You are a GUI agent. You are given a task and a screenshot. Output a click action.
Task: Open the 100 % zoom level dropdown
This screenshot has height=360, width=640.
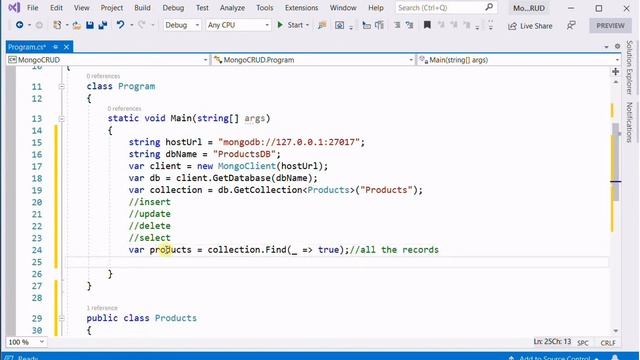click(x=26, y=342)
